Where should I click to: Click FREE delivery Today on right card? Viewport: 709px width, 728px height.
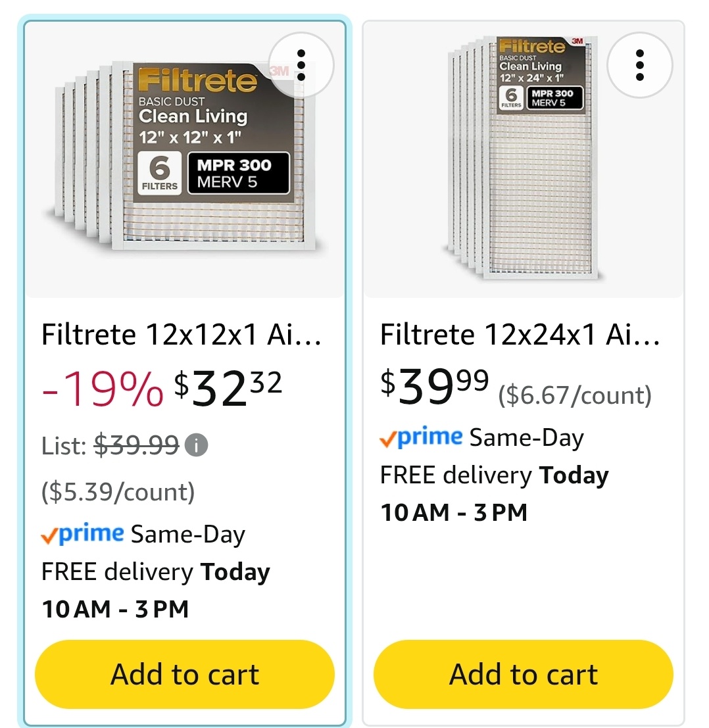[x=494, y=475]
